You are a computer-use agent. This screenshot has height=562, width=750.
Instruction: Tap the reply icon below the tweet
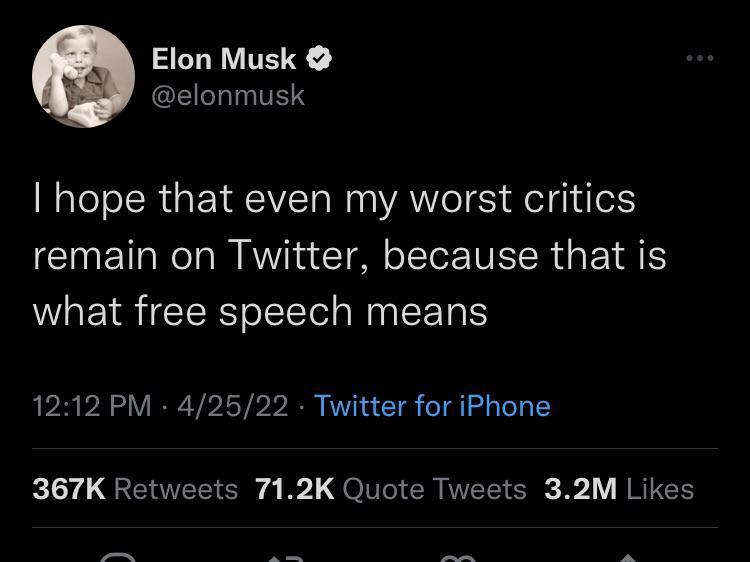[x=118, y=556]
